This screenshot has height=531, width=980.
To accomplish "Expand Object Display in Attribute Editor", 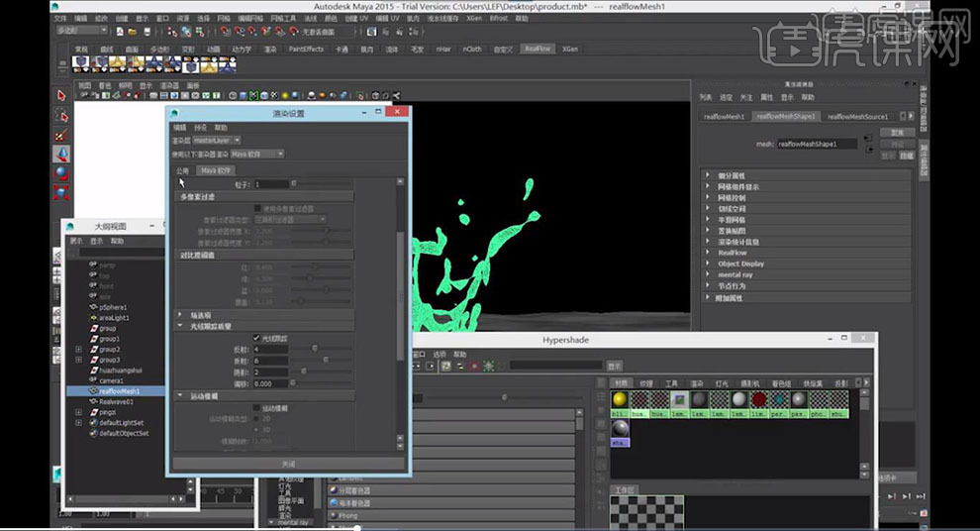I will point(708,264).
